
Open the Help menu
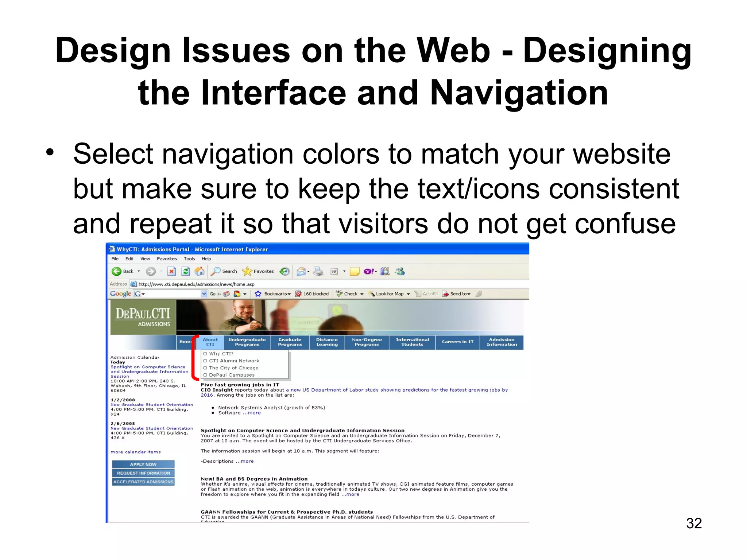point(206,259)
